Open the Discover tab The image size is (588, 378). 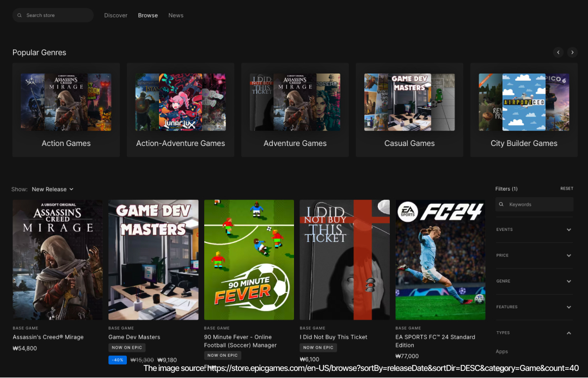[x=115, y=15]
